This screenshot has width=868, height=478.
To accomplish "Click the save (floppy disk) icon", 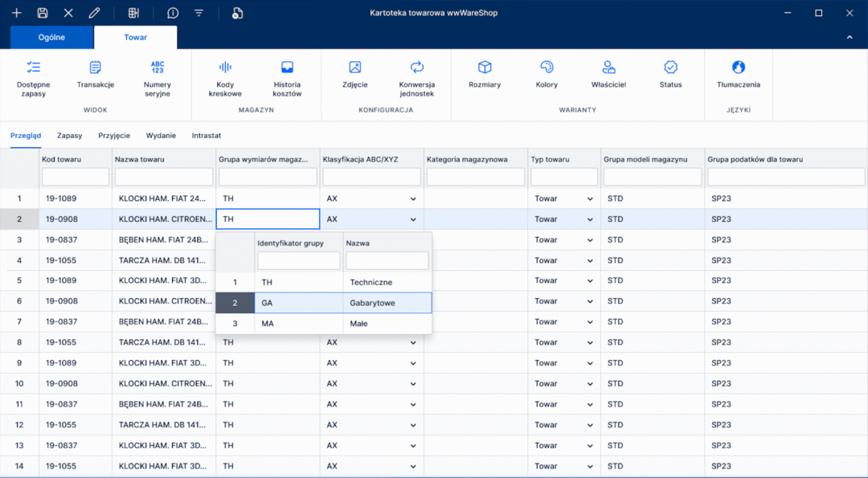I will 43,13.
